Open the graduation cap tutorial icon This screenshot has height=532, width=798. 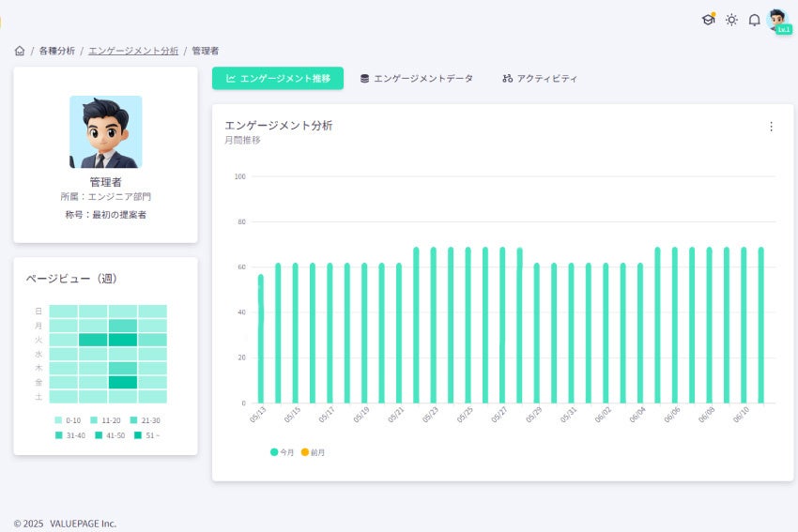click(x=708, y=20)
